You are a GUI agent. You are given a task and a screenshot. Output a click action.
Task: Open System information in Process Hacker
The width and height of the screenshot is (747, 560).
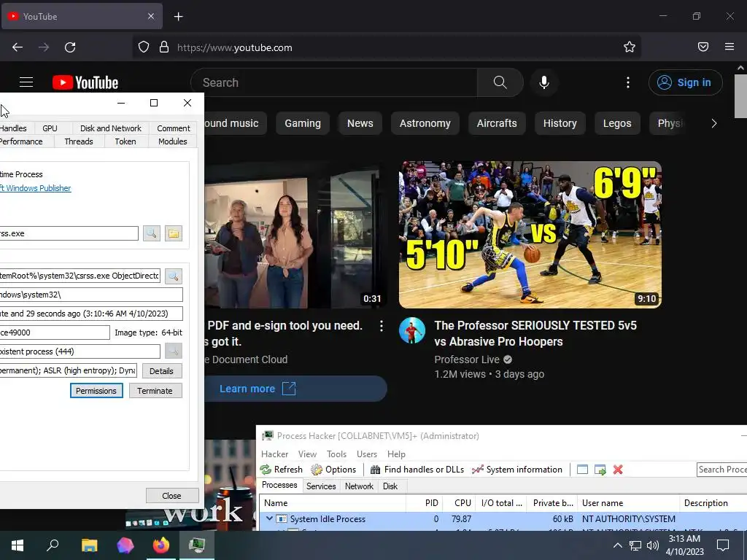517,470
